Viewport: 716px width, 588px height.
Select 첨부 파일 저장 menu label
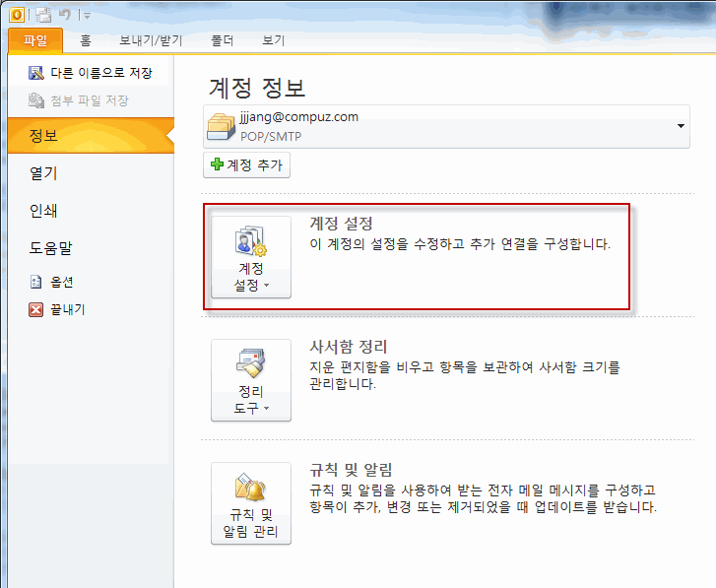point(90,100)
